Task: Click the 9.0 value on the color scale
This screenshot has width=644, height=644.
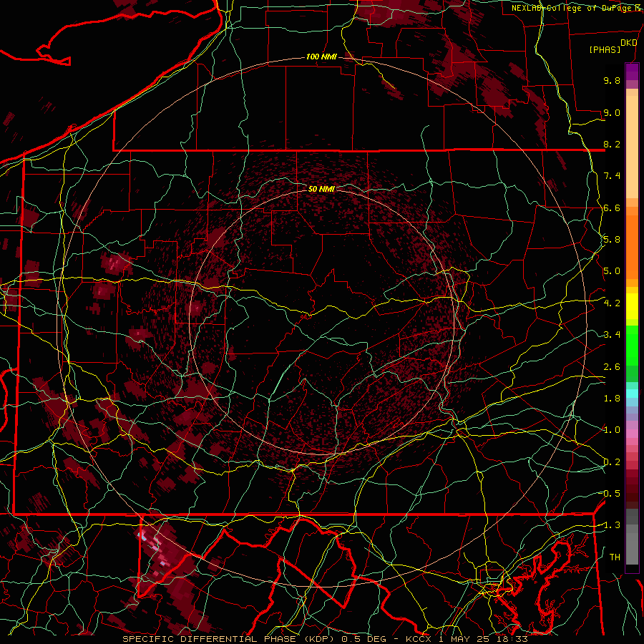Action: [x=612, y=112]
